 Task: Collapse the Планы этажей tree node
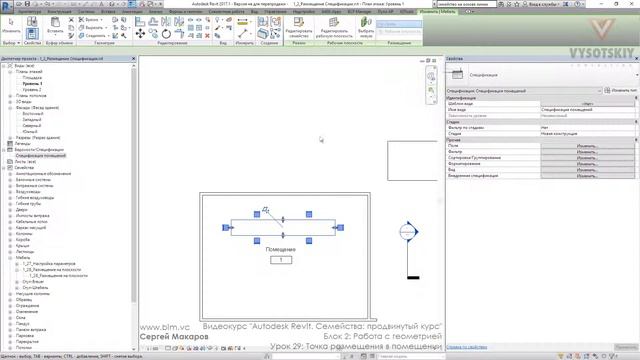(10, 71)
